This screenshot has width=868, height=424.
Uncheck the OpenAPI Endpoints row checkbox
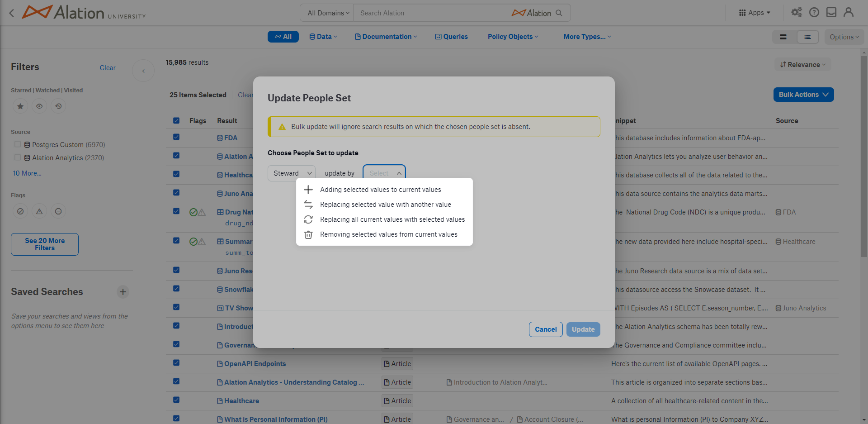pyautogui.click(x=176, y=363)
